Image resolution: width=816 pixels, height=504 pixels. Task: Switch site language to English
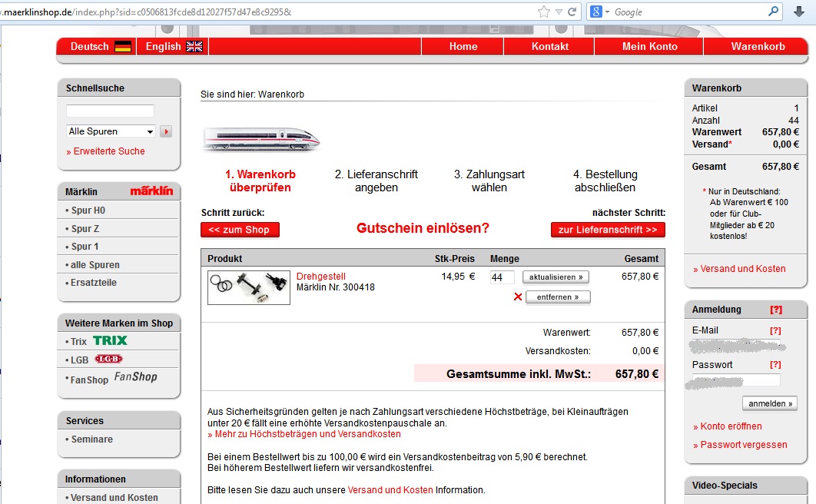pos(174,46)
